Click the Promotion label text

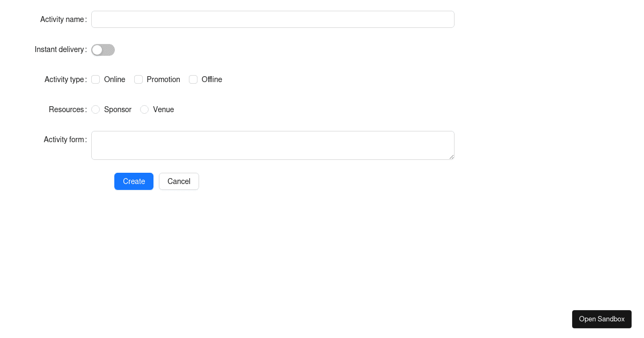[163, 79]
